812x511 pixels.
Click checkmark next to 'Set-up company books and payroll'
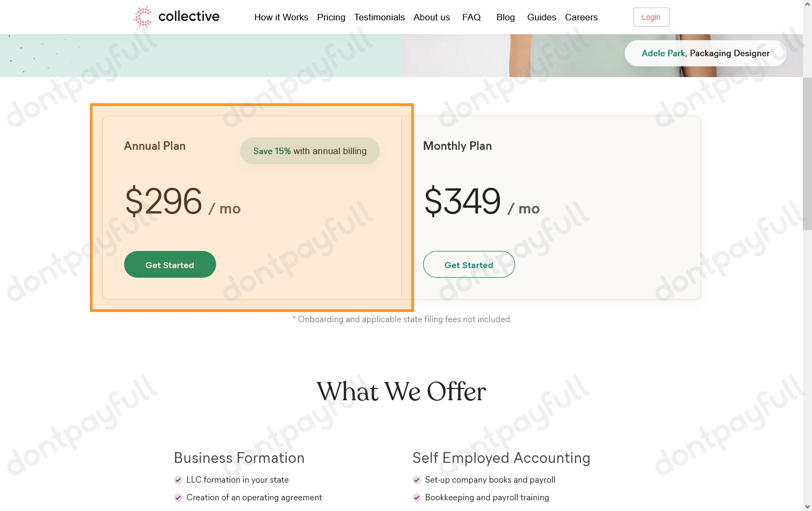[x=417, y=480]
